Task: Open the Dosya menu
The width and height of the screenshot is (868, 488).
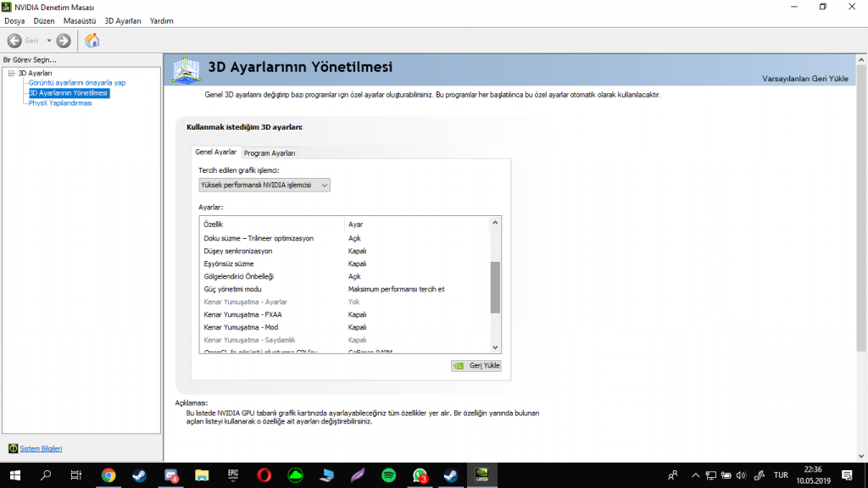Action: click(14, 21)
